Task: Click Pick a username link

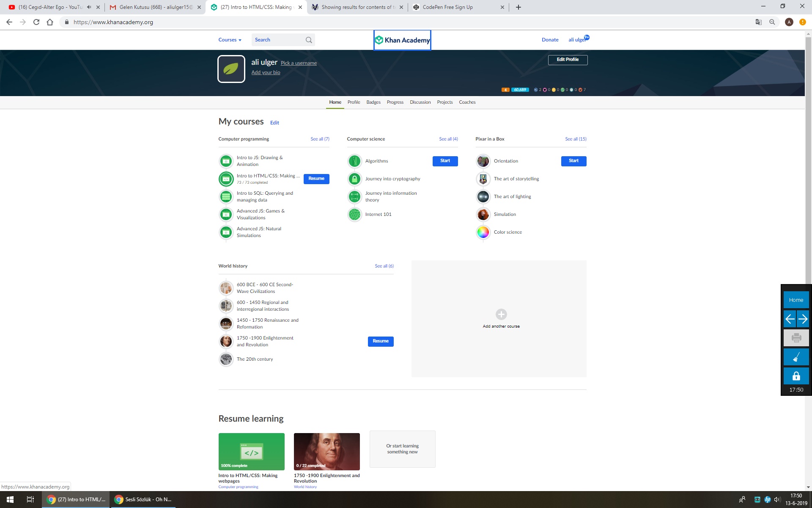Action: click(x=299, y=63)
